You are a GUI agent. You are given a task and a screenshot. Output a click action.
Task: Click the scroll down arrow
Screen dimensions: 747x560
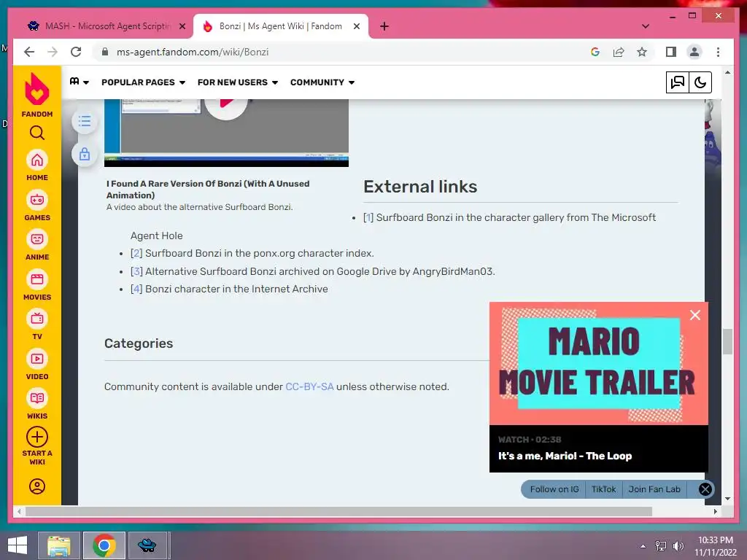pos(727,499)
